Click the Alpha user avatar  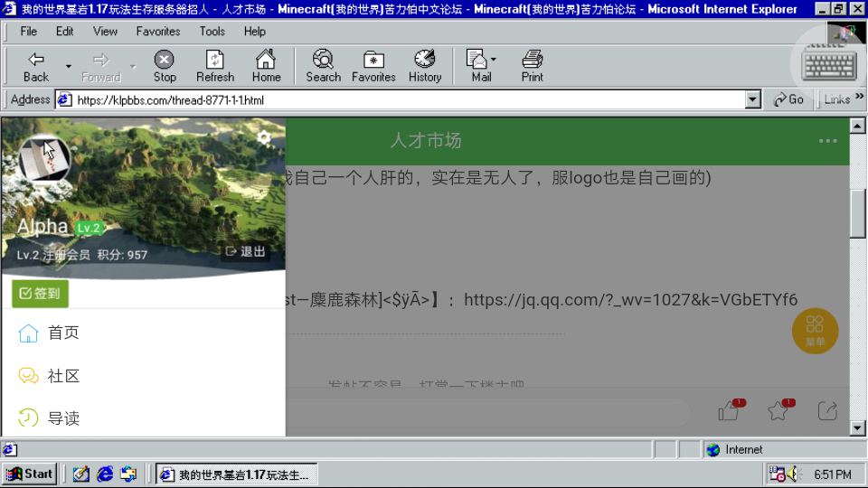point(45,159)
